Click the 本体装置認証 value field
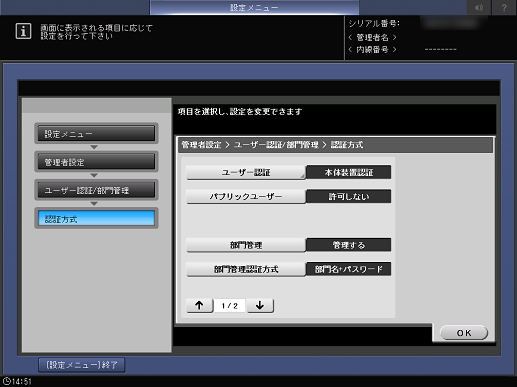Screen dimensions: 517x387 coord(349,172)
